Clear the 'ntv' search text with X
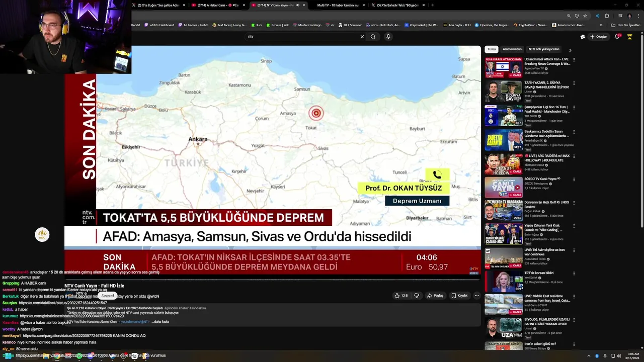The width and height of the screenshot is (644, 362). tap(362, 37)
